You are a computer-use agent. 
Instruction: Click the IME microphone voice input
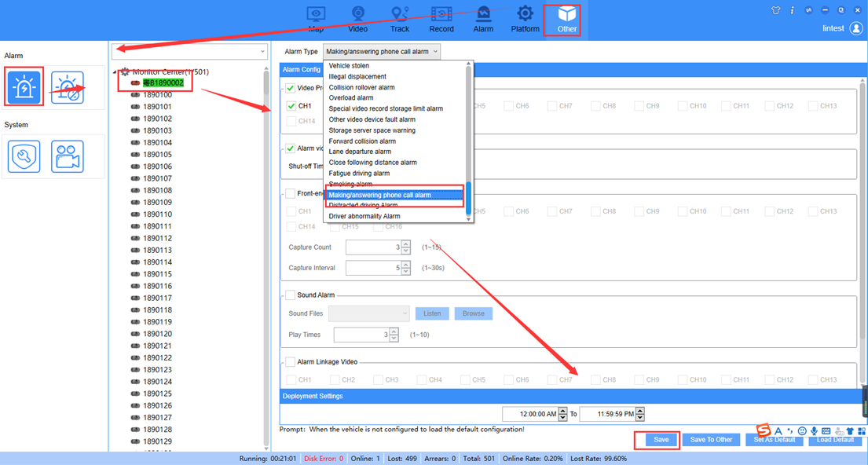tap(814, 430)
